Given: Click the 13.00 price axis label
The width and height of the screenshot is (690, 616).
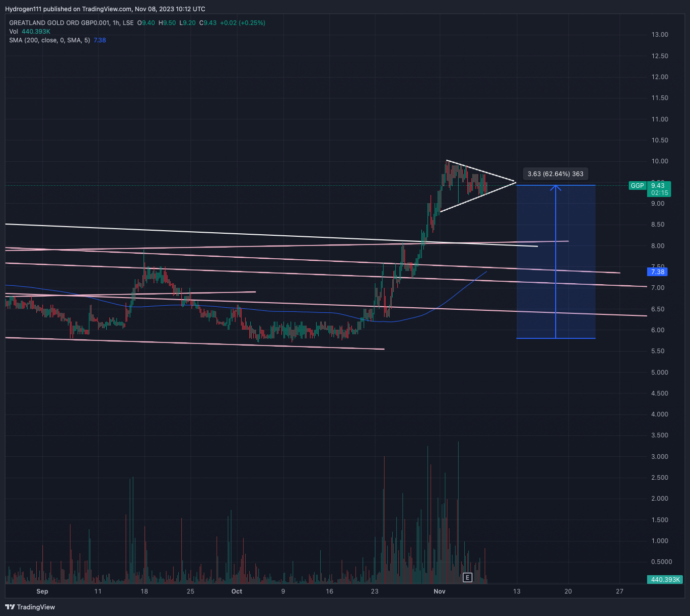Looking at the screenshot, I should (x=660, y=35).
